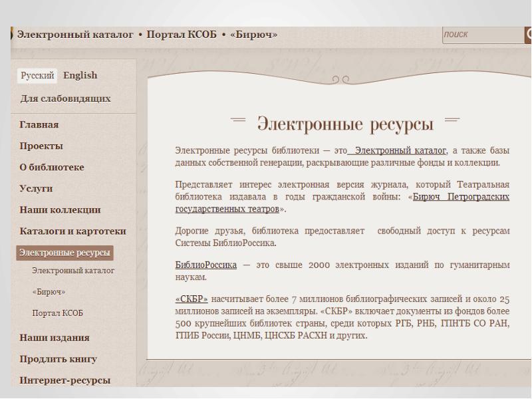
Task: Collapse the highlighted Электронные ресурсы menu section
Action: pyautogui.click(x=64, y=253)
